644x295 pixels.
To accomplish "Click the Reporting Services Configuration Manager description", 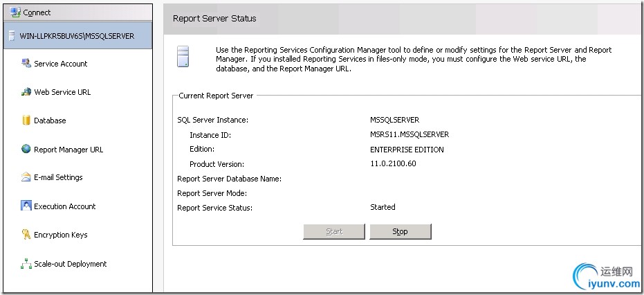I will tap(414, 60).
